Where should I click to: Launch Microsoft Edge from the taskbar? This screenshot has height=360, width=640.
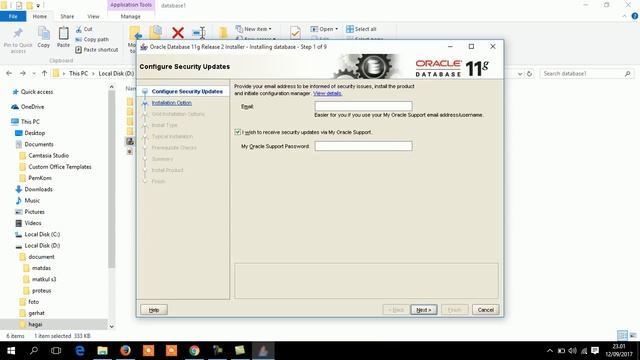click(79, 351)
